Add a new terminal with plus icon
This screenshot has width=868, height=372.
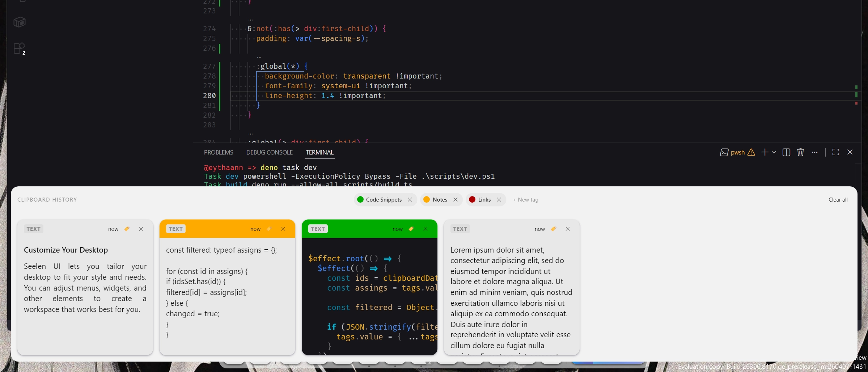(x=765, y=152)
